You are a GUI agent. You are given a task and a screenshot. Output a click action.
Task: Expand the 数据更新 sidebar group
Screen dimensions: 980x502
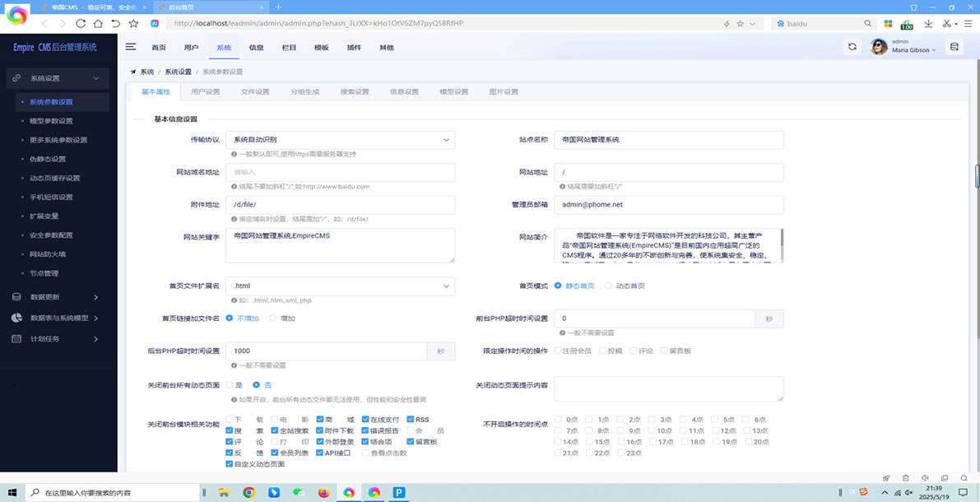point(95,297)
